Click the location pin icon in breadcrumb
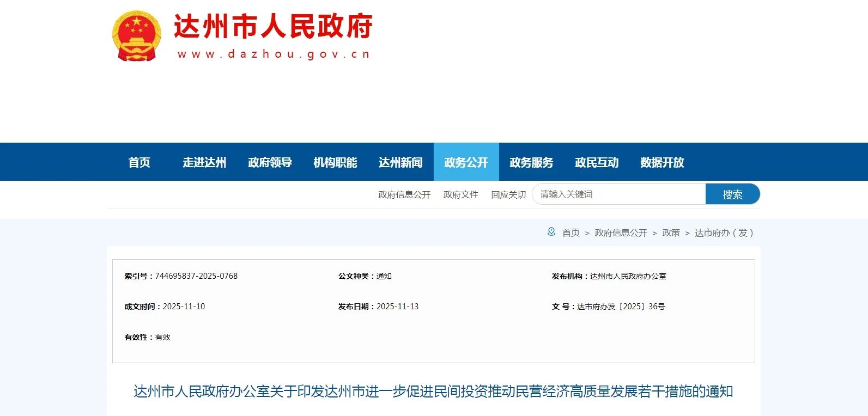 (551, 232)
